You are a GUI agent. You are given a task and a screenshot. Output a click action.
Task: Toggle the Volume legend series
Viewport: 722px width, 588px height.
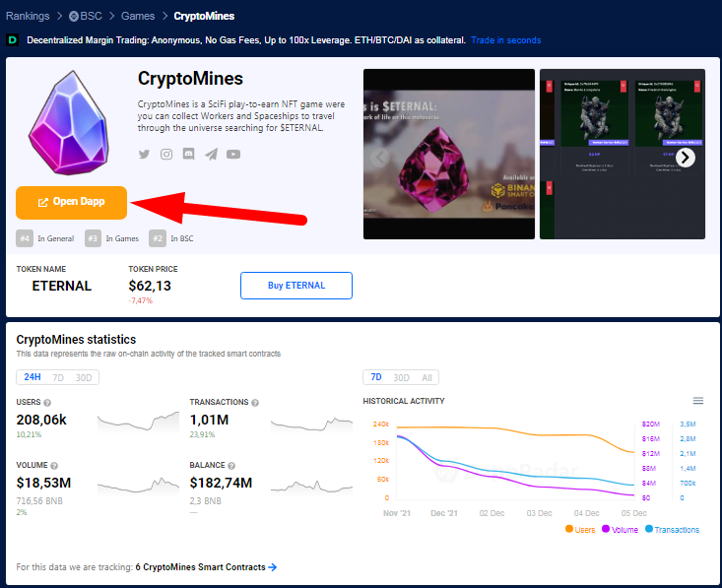tap(620, 530)
